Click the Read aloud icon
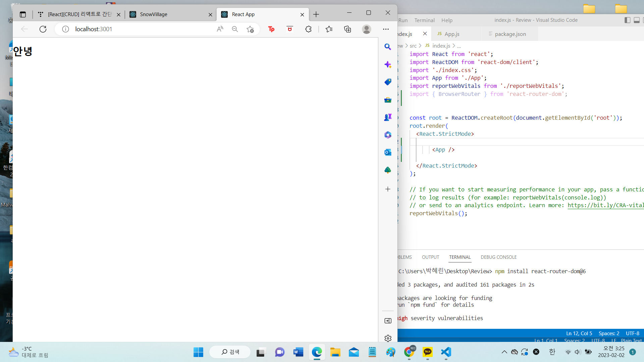 point(220,29)
